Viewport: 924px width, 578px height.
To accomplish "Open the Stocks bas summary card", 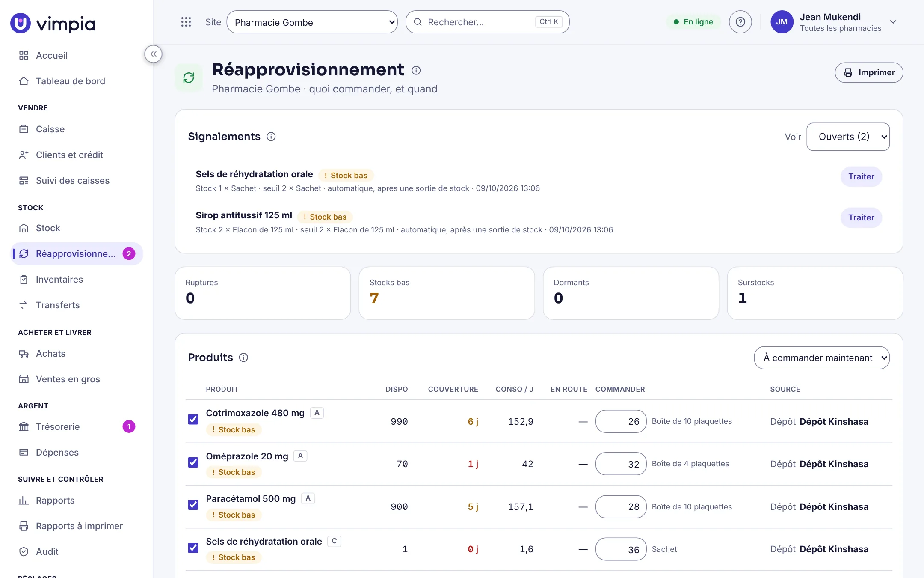I will (447, 293).
